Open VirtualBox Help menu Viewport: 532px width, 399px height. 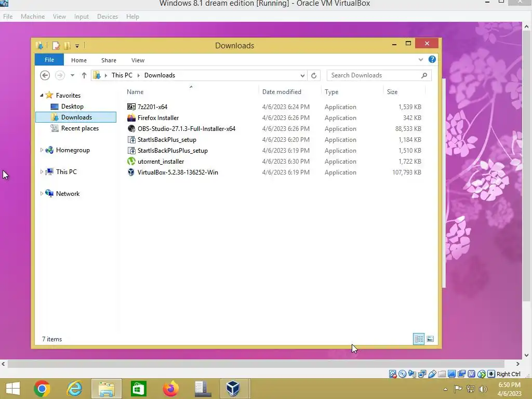coord(132,16)
